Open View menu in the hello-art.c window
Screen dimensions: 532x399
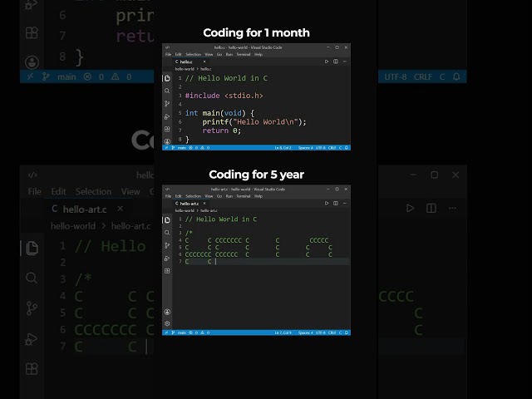pos(209,196)
